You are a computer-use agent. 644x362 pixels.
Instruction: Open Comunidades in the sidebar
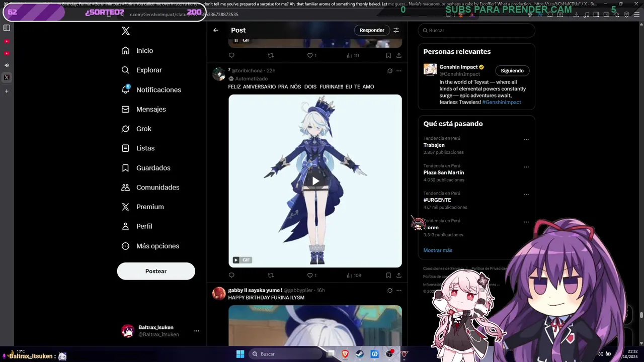click(150, 188)
